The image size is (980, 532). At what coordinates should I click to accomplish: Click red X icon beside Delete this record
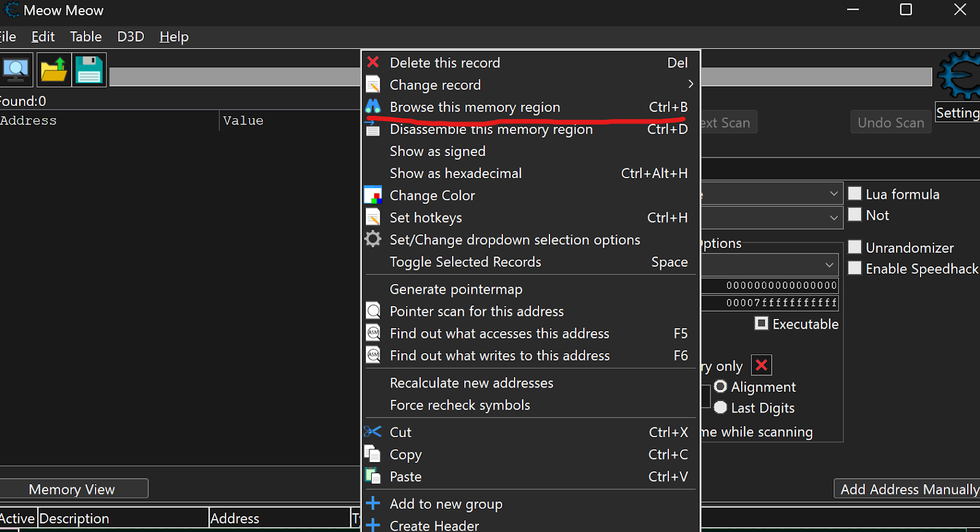click(373, 62)
